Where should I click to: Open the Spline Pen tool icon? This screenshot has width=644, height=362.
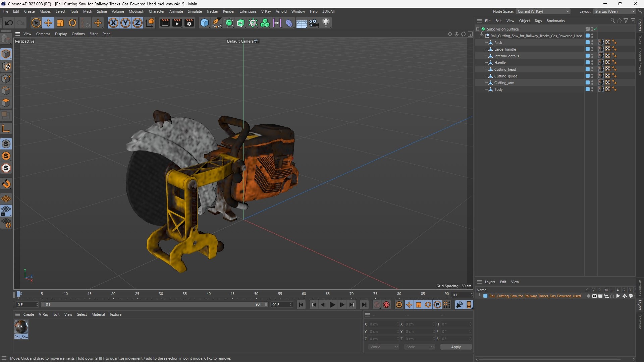tap(217, 23)
